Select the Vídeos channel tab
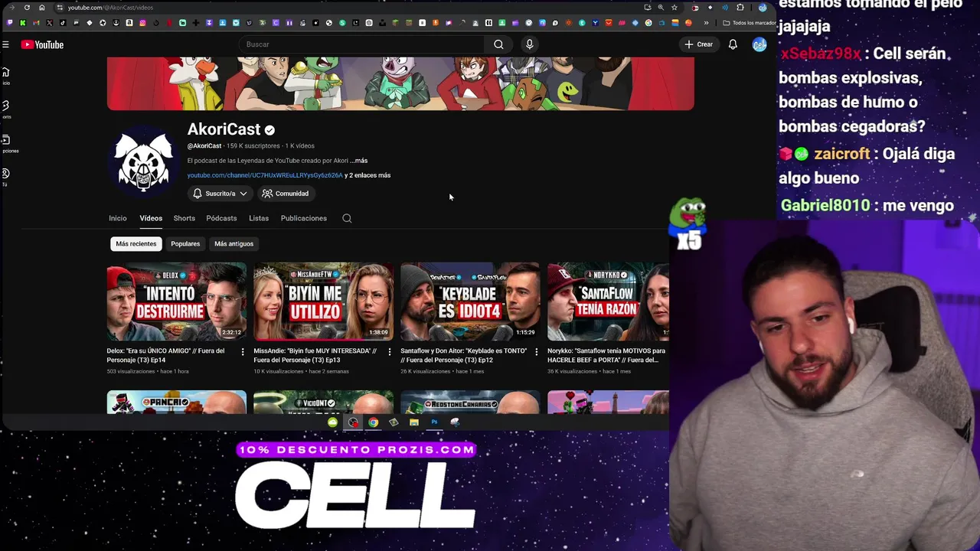 [x=151, y=218]
